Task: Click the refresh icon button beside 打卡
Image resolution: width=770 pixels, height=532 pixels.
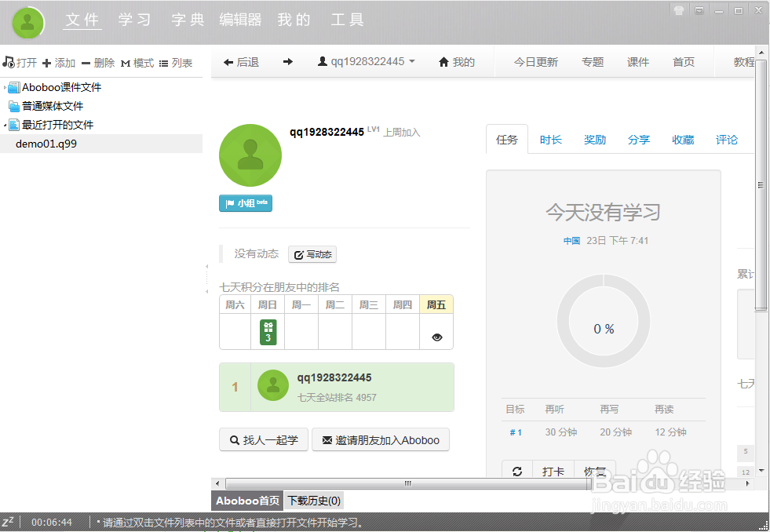Action: point(517,471)
